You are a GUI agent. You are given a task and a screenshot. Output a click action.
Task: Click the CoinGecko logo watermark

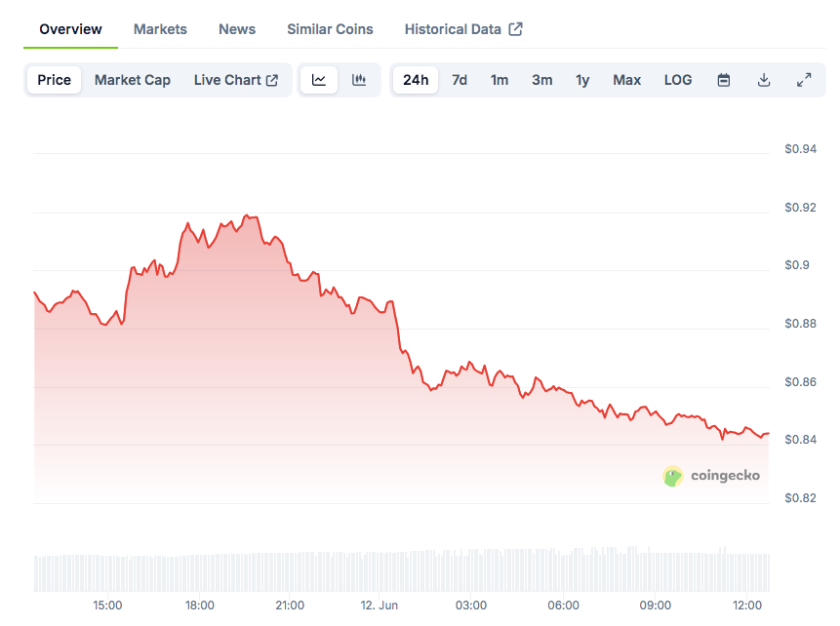pos(711,476)
